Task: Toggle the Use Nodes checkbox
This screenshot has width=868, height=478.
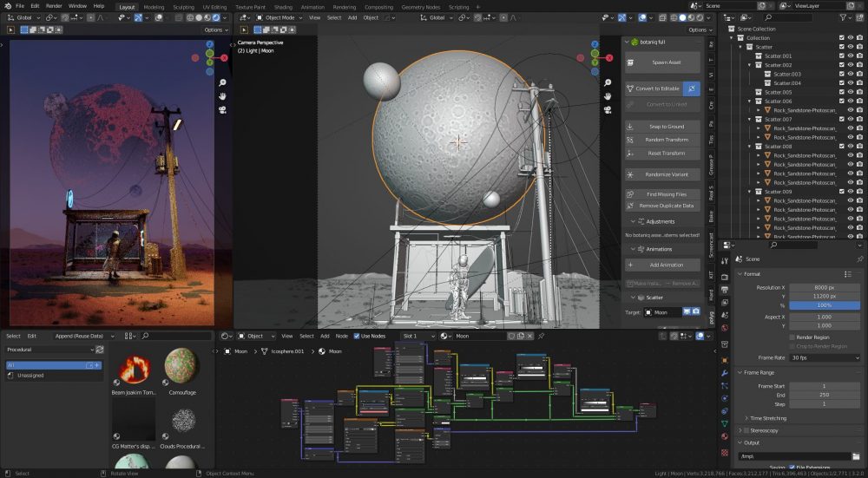Action: (x=357, y=336)
